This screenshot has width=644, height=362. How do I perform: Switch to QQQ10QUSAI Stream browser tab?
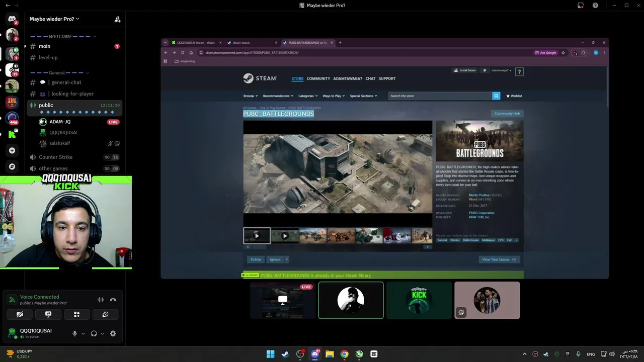196,43
